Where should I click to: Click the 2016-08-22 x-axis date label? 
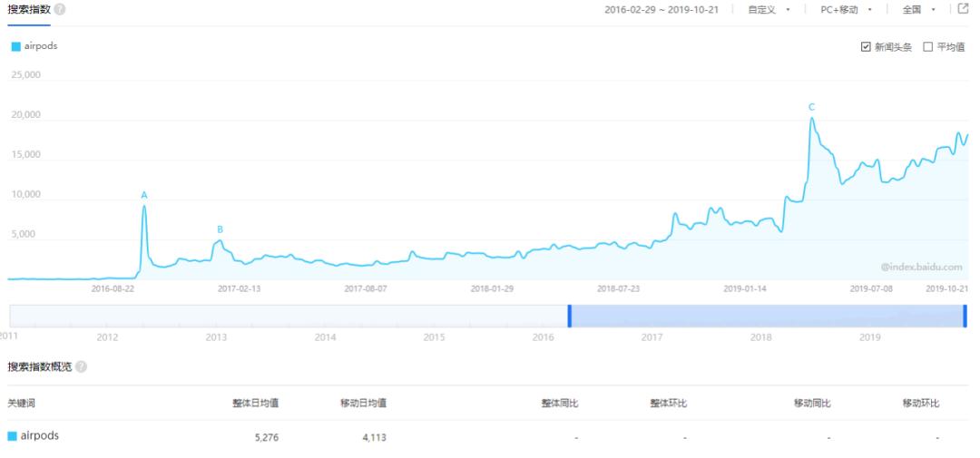pos(113,288)
